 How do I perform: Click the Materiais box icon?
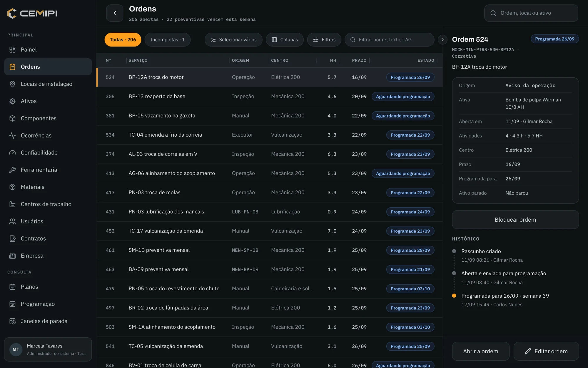[12, 187]
